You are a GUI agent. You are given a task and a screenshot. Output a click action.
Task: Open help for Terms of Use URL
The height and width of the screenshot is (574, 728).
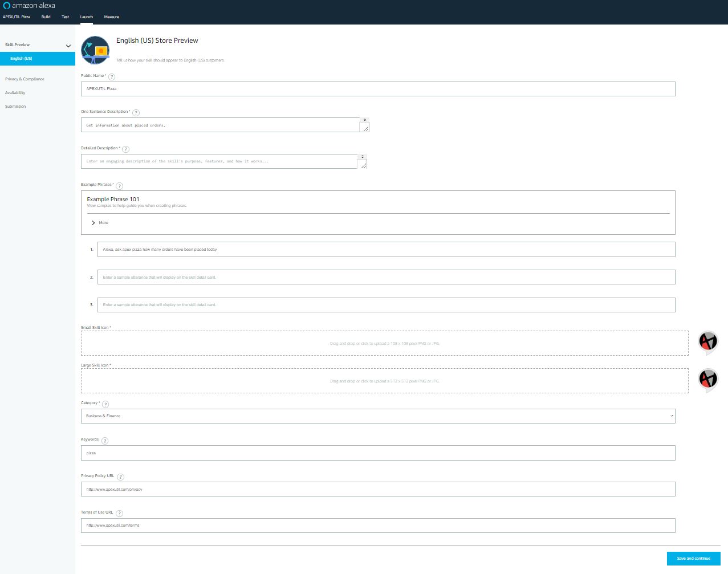click(x=119, y=513)
